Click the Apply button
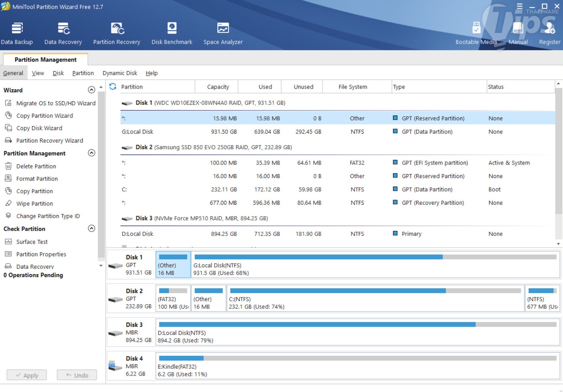The image size is (563, 392). pyautogui.click(x=27, y=375)
